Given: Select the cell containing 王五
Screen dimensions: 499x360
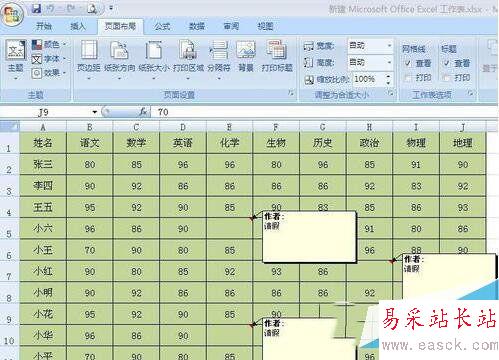Looking at the screenshot, I should coord(43,207).
